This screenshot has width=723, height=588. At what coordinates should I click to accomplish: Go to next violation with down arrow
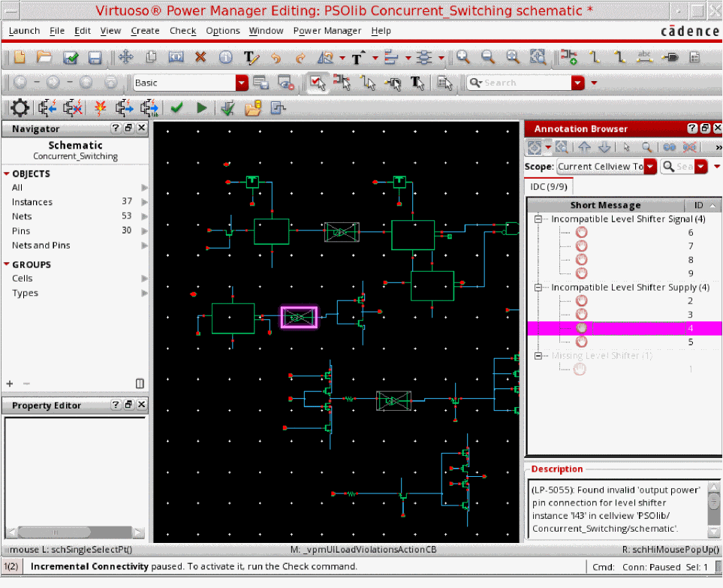(603, 147)
